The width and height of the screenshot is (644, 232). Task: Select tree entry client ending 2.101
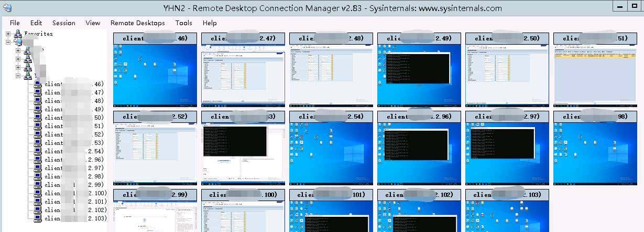point(75,202)
